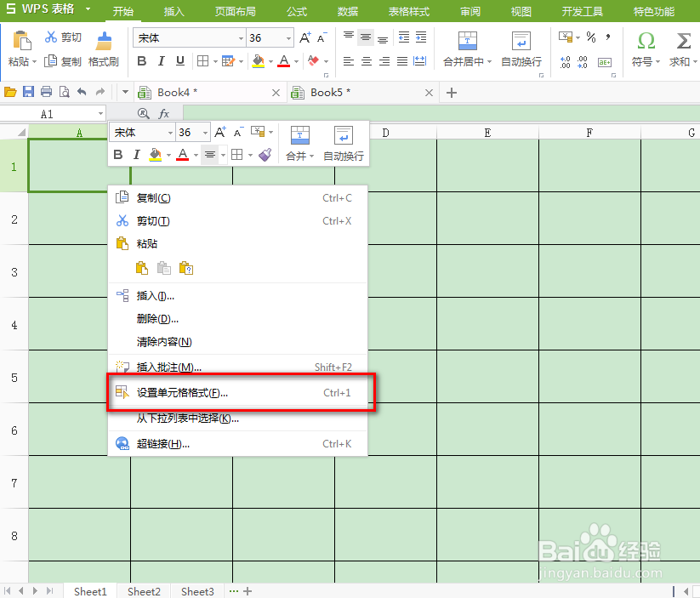Add a new document tab with plus
The width and height of the screenshot is (700, 598).
[452, 93]
